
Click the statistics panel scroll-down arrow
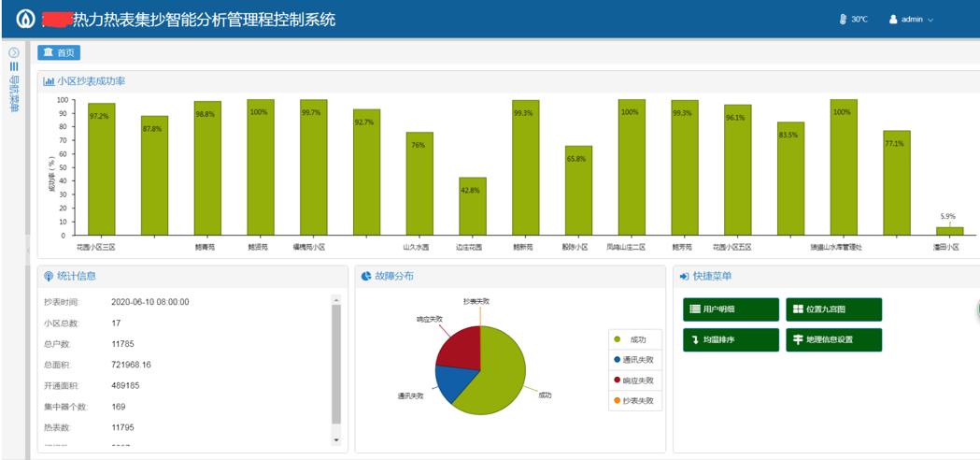coord(336,439)
